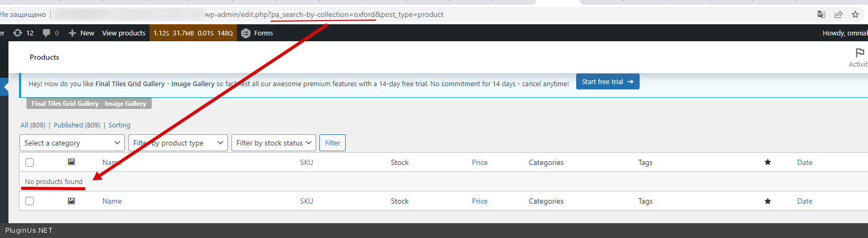868x238 pixels.
Task: Click the Forms icon in admin bar
Action: (246, 33)
